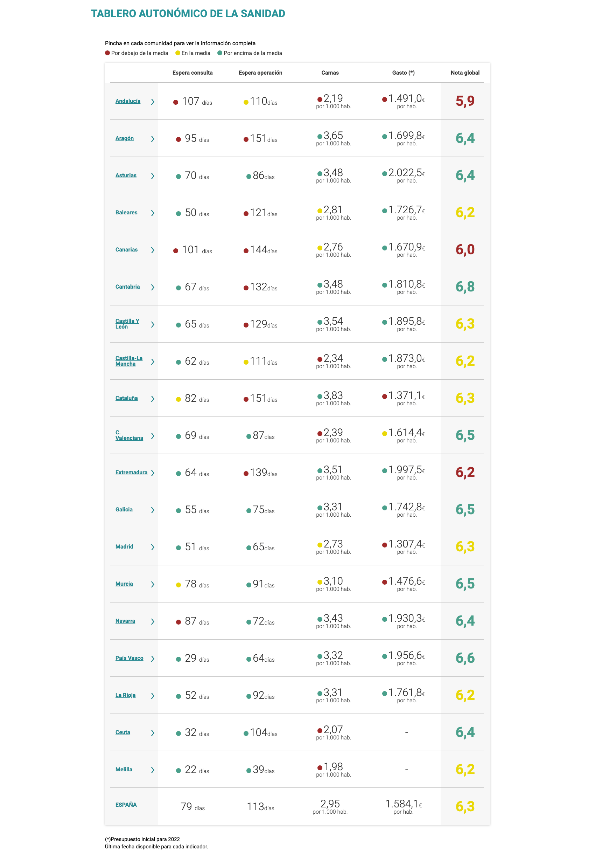Open the Aragón community link
This screenshot has height=868, width=595.
[x=124, y=138]
